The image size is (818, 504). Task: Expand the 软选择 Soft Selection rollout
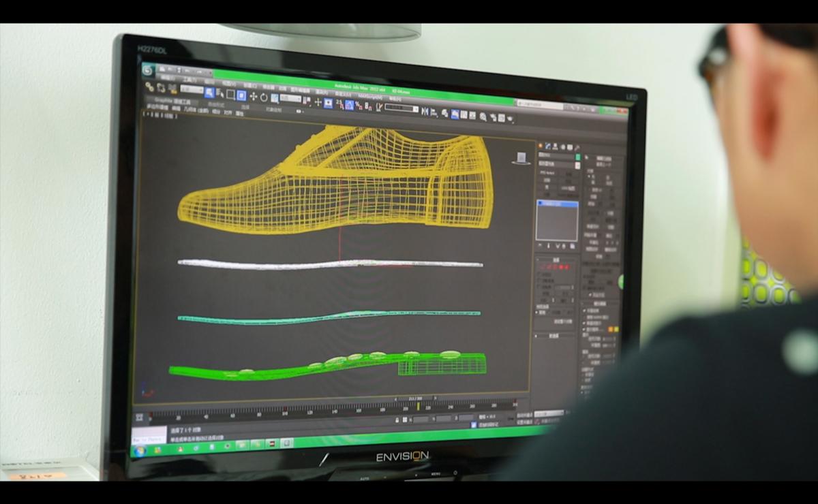tap(555, 336)
